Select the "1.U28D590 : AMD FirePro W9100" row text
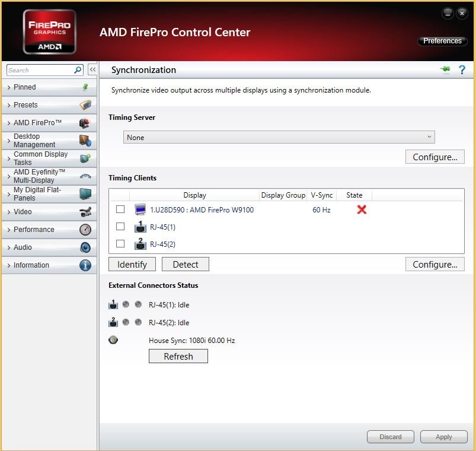Viewport: 476px width, 451px height. click(x=202, y=210)
